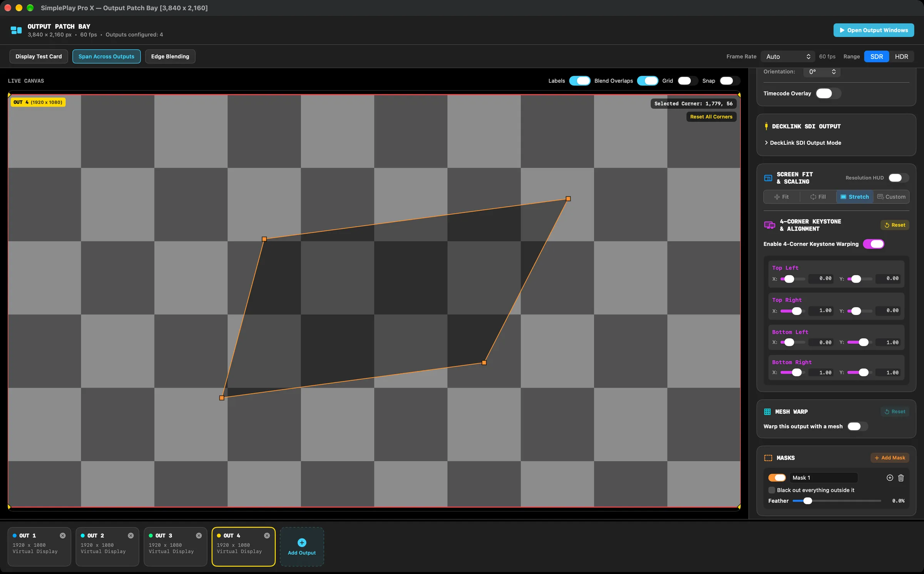Open the Edge Blending tab
The width and height of the screenshot is (924, 574).
pyautogui.click(x=170, y=57)
